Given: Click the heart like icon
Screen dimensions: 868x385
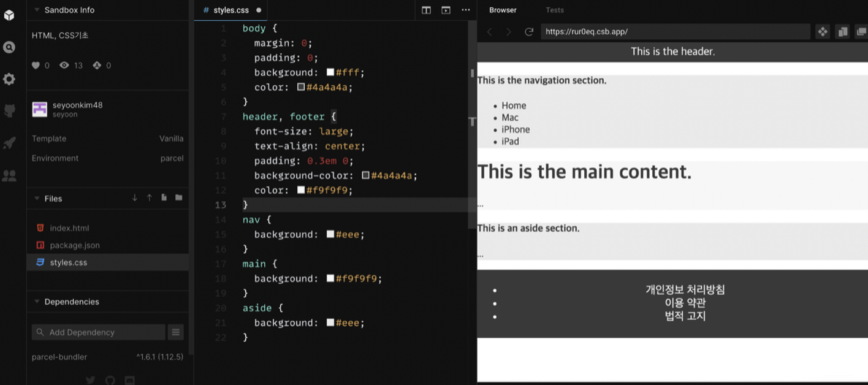Looking at the screenshot, I should click(36, 66).
